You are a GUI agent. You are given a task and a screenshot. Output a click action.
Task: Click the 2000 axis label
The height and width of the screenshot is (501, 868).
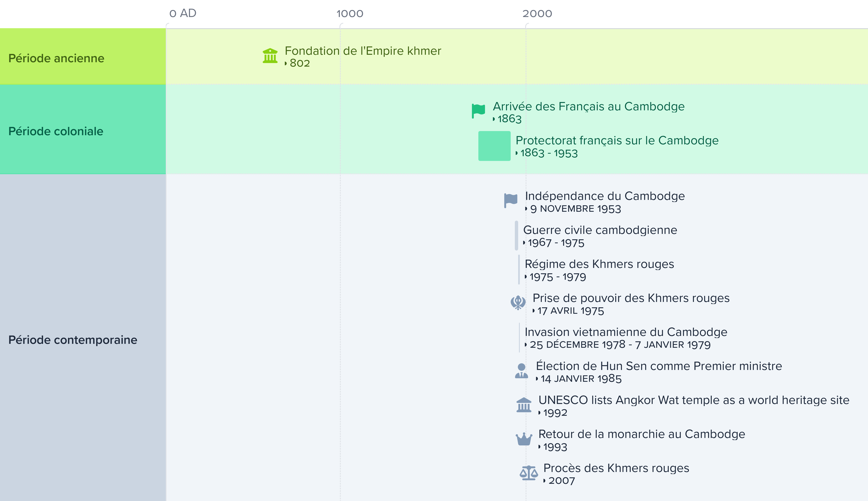[x=537, y=13]
